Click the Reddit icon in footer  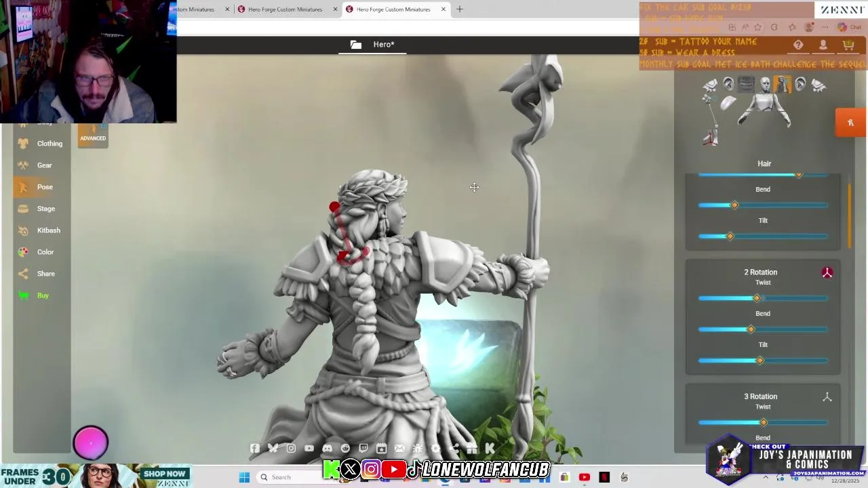tap(345, 448)
